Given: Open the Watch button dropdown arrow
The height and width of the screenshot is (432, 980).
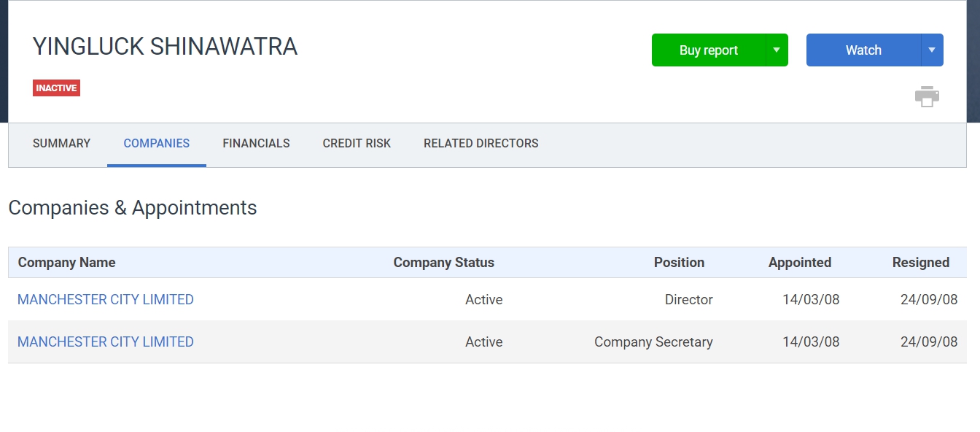Looking at the screenshot, I should click(932, 50).
